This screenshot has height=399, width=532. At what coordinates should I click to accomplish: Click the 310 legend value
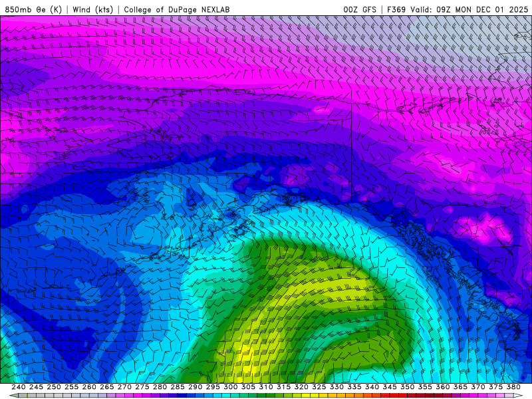coord(265,387)
